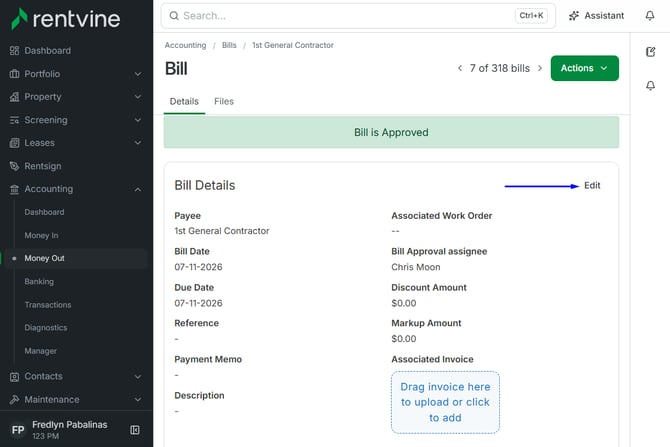Select Money Out submenu item
The image size is (670, 447).
click(44, 259)
